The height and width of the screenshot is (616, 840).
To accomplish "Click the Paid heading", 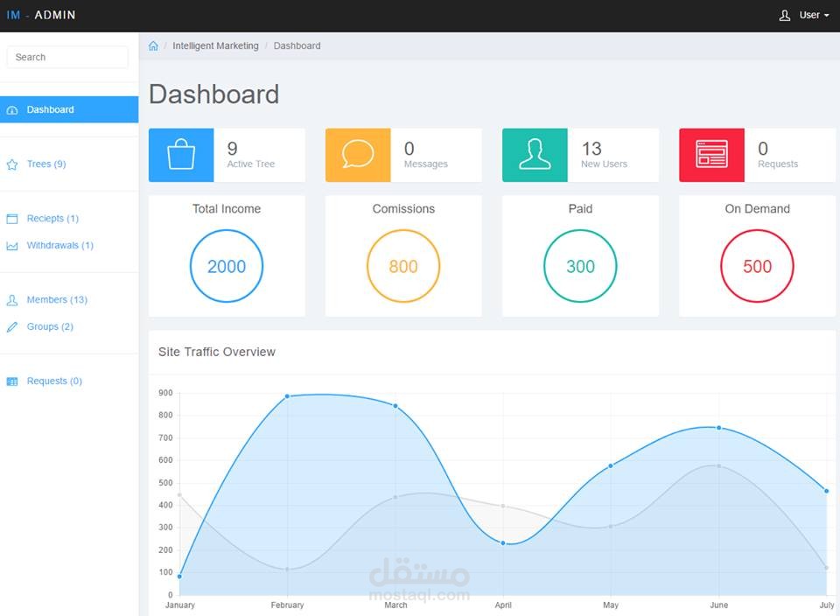I will click(580, 209).
